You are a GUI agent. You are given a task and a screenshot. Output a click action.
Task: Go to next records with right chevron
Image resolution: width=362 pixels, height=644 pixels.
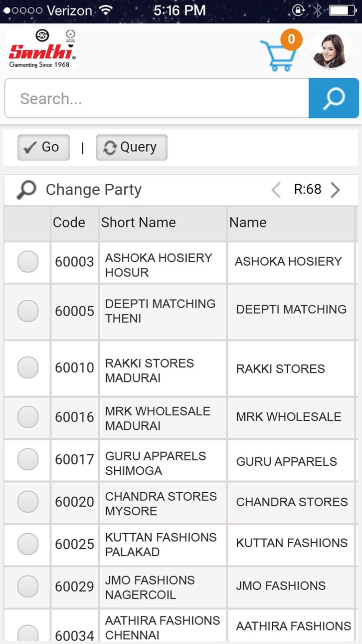pos(336,190)
